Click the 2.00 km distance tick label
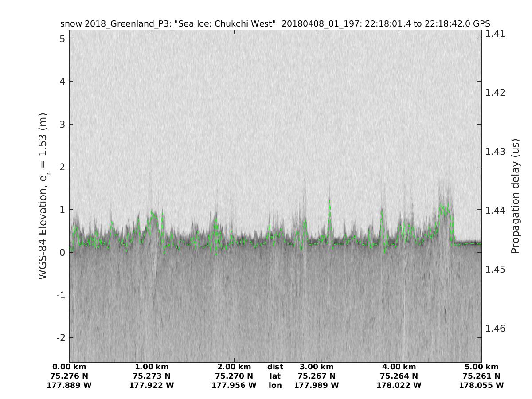The height and width of the screenshot is (399, 532). (234, 367)
